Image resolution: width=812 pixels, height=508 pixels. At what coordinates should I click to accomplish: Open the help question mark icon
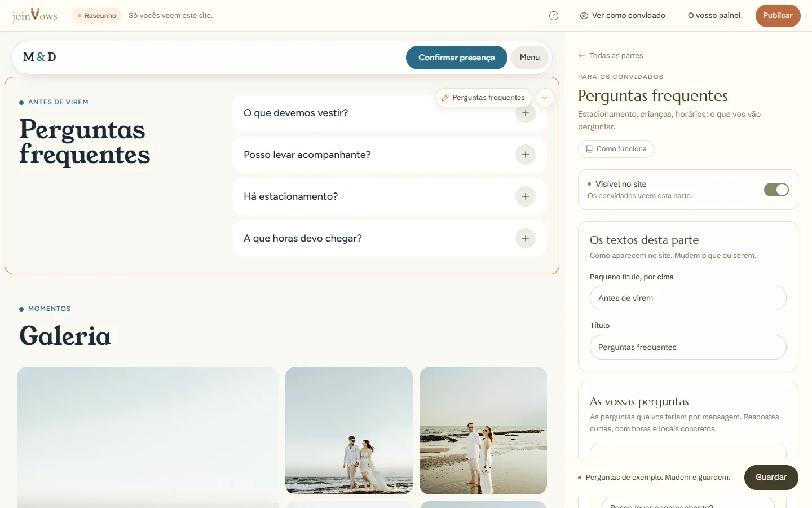pyautogui.click(x=554, y=16)
